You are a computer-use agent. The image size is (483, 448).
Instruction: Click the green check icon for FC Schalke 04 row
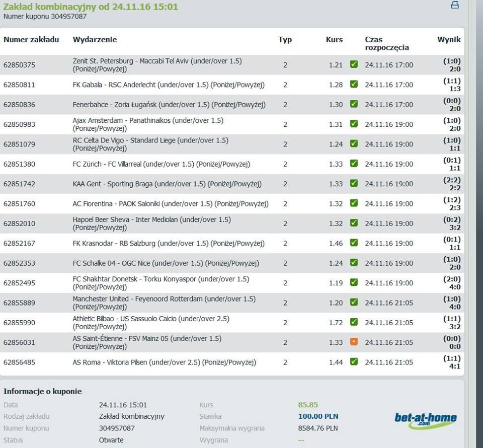point(354,263)
